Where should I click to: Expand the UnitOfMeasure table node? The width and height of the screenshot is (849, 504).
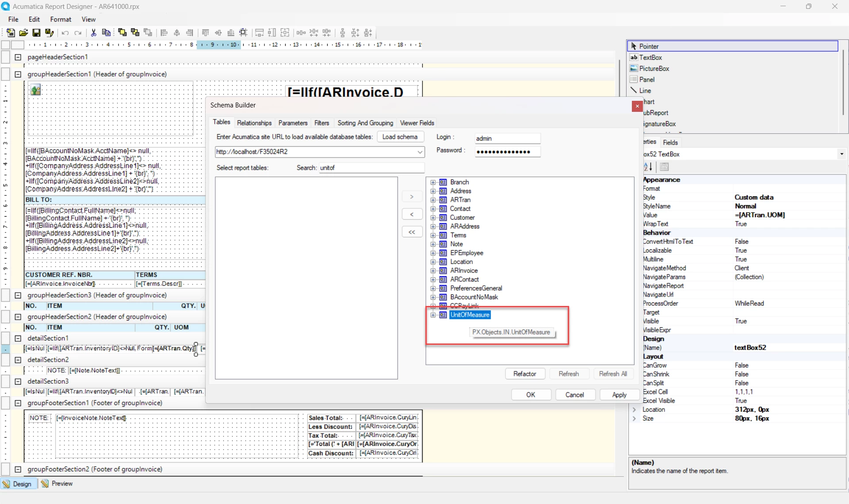click(x=433, y=315)
